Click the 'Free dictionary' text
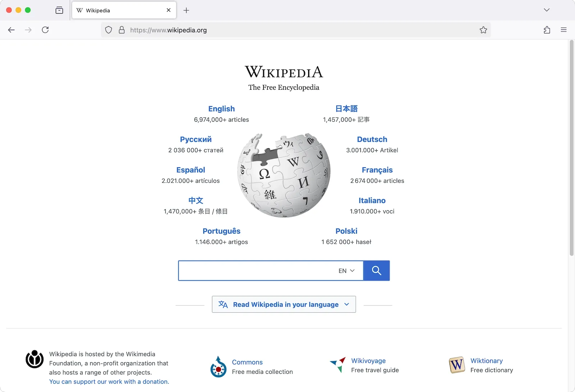575x392 pixels. [x=492, y=370]
